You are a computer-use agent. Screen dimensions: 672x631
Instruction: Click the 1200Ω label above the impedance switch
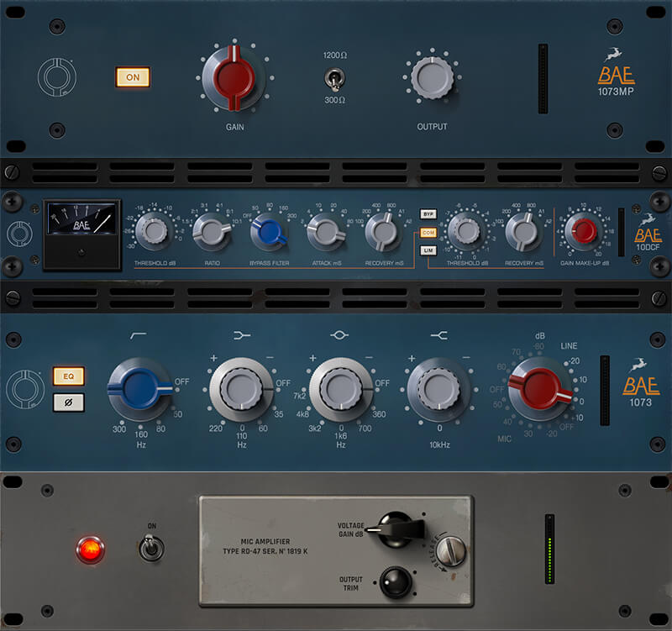pos(334,55)
